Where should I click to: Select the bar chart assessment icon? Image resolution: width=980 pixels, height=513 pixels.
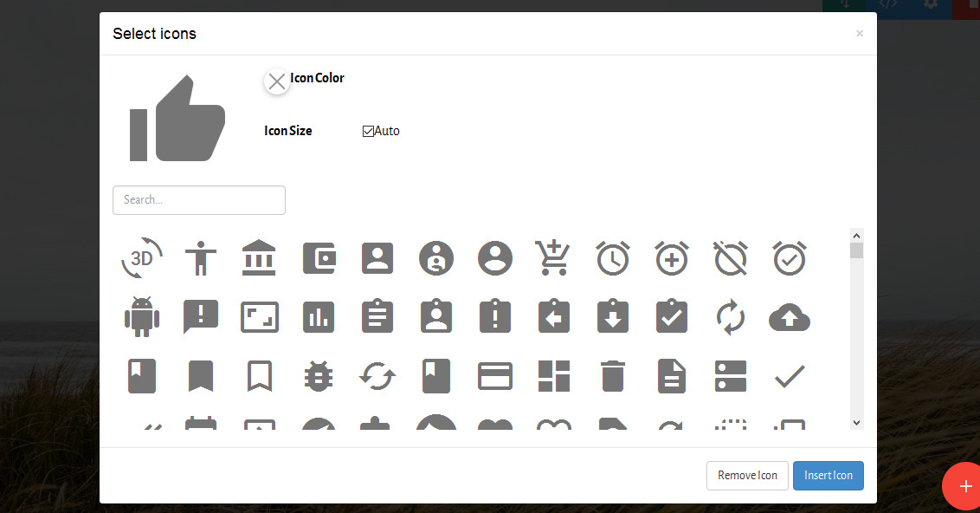[x=319, y=317]
